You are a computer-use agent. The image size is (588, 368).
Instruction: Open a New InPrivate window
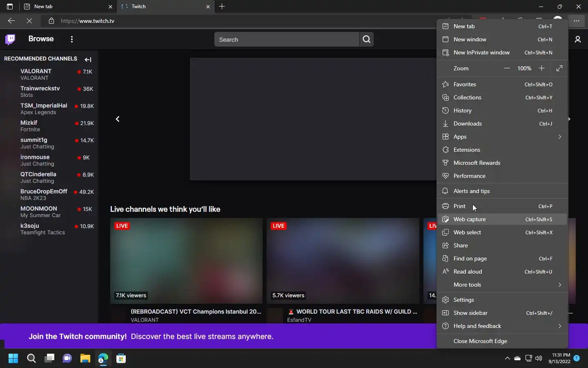coord(502,52)
